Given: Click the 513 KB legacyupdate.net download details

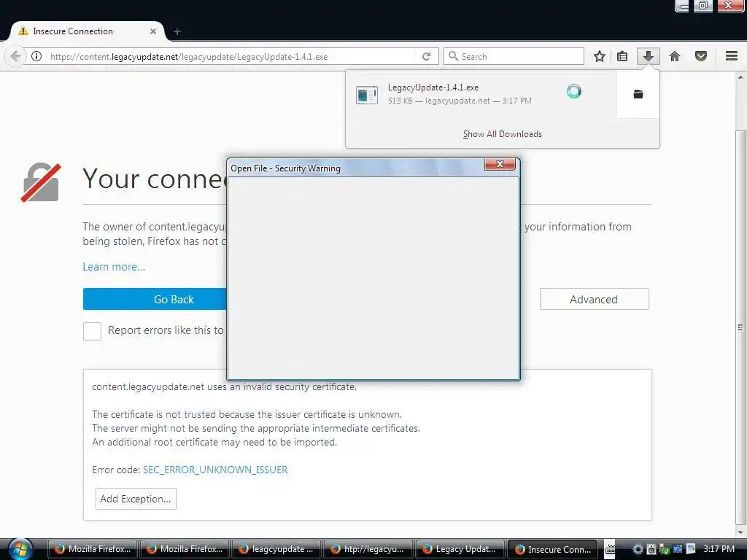Looking at the screenshot, I should [x=460, y=101].
